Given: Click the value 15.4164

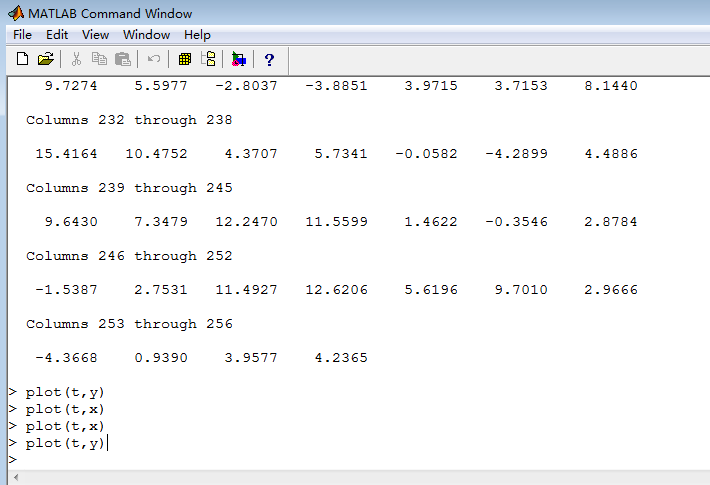Looking at the screenshot, I should click(x=66, y=154).
